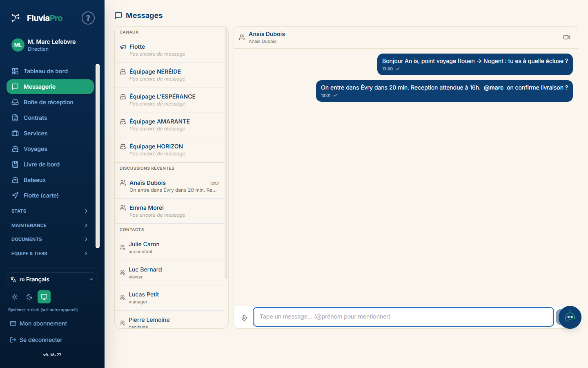Viewport: 588px width, 368px height.
Task: Click people icon beside Julie Caron
Action: point(122,247)
